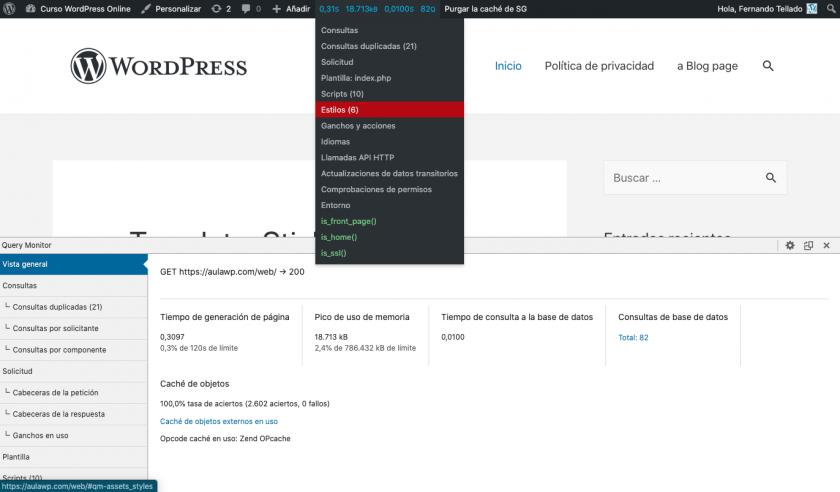Click the user avatar next to Fernando Tellado

(811, 8)
